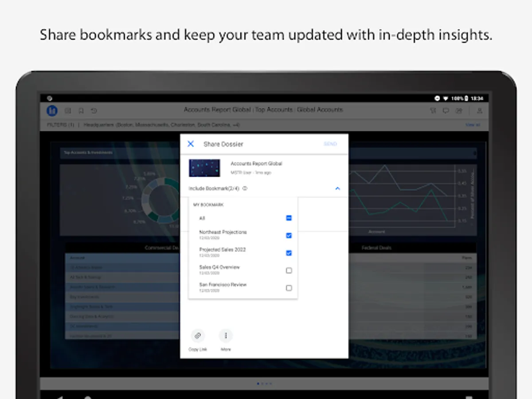Open the More sharing options icon
The image size is (532, 399).
click(226, 336)
